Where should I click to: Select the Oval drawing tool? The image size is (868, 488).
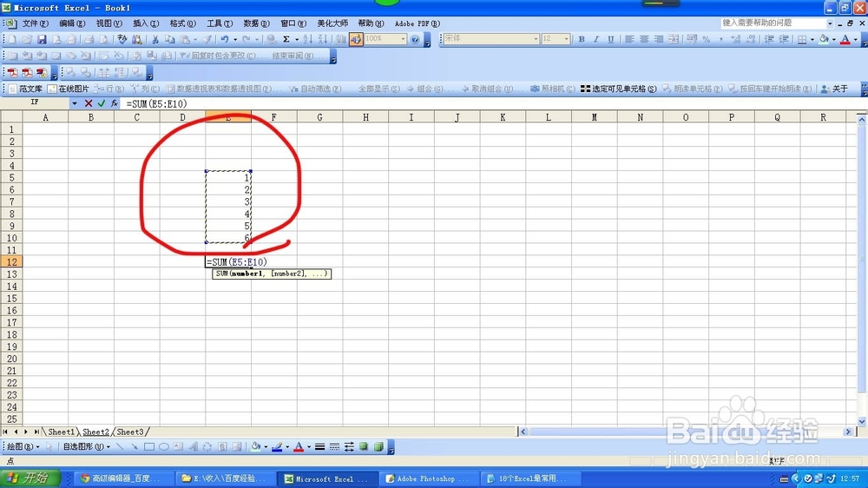click(x=164, y=446)
